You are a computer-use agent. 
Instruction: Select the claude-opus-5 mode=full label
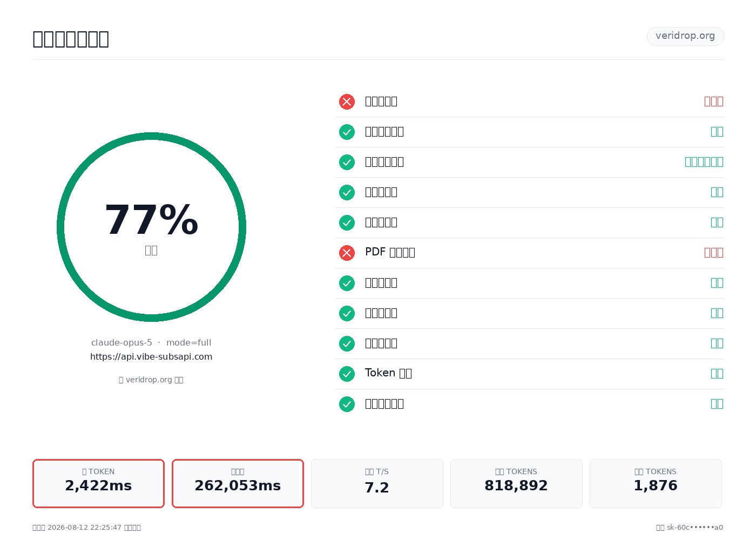pyautogui.click(x=151, y=342)
